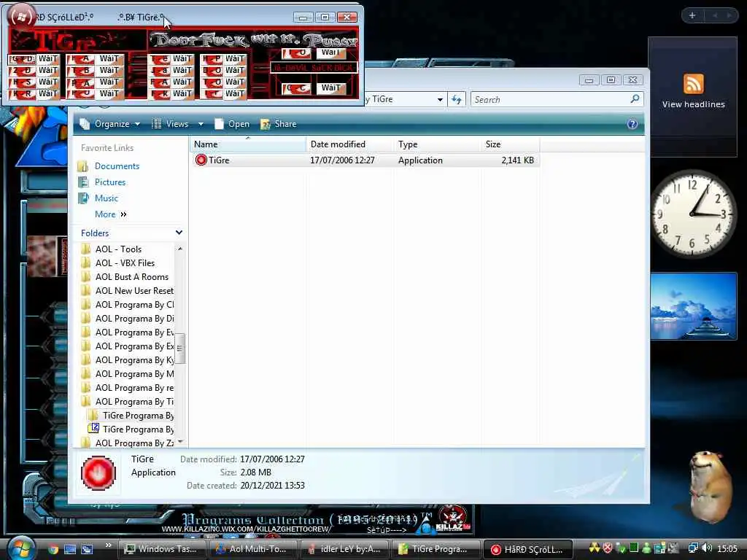Click Share in the Explorer toolbar
Viewport: 747px width, 560px height.
pos(279,124)
